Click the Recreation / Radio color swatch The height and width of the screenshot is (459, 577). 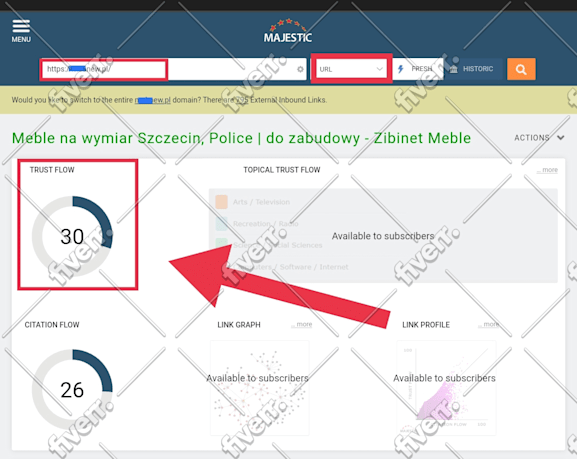(x=222, y=223)
